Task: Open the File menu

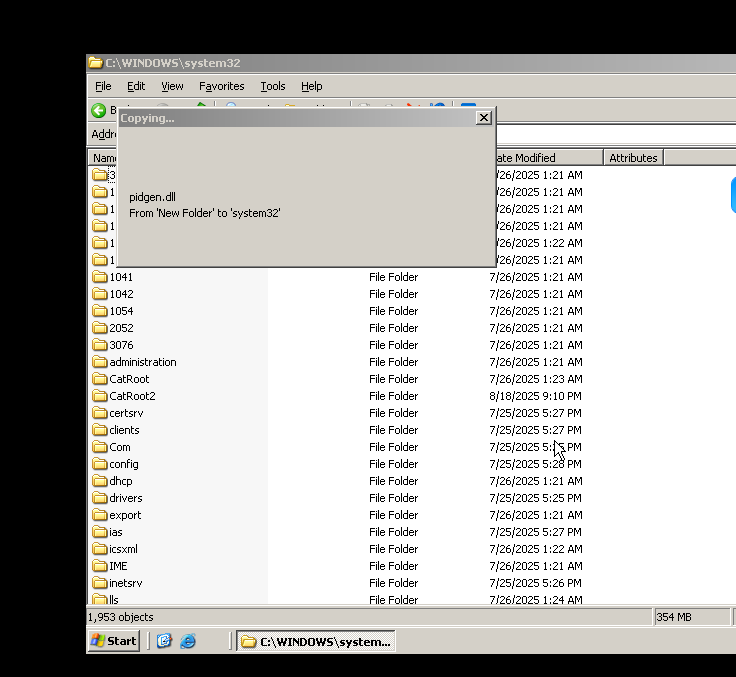Action: click(103, 86)
